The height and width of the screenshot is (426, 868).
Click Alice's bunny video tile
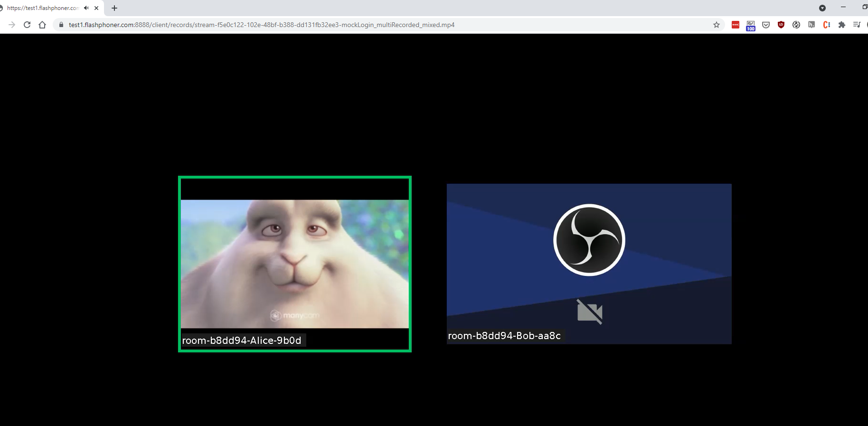[294, 264]
